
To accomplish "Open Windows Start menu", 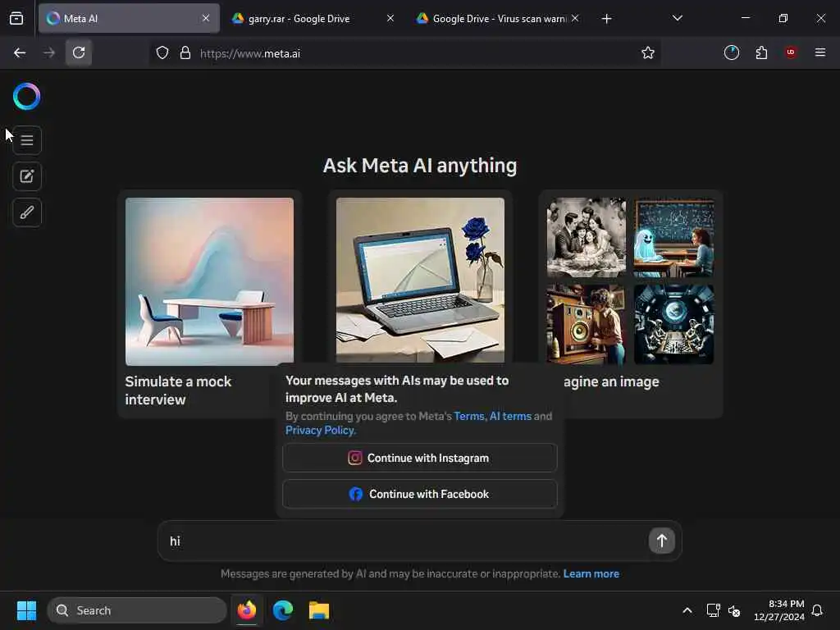I will click(x=26, y=610).
